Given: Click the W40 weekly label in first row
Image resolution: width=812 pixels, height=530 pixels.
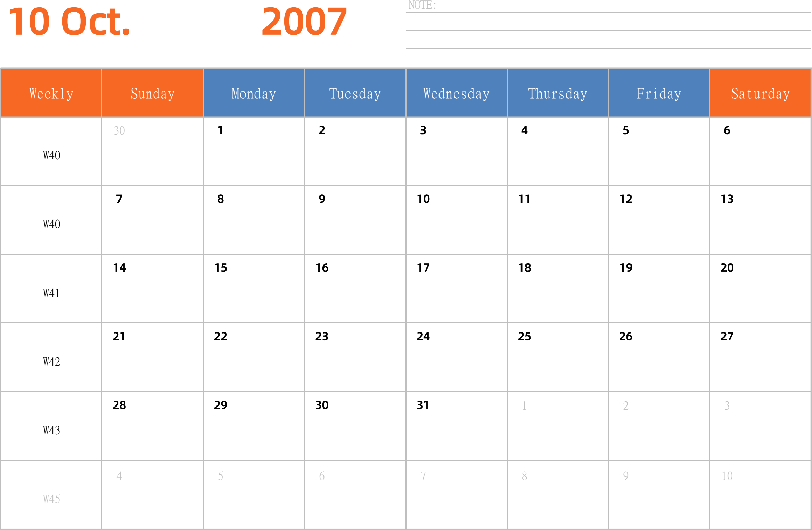Looking at the screenshot, I should click(51, 154).
